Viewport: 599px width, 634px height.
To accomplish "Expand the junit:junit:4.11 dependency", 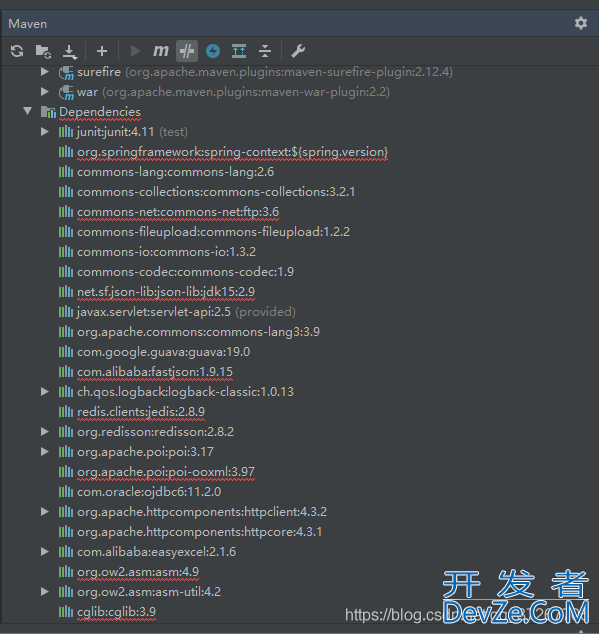I will 45,131.
